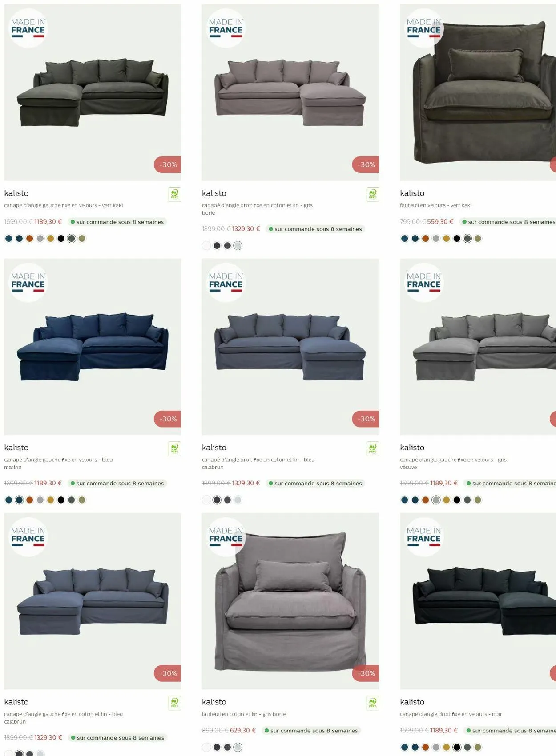Click PEFC icon on bleu calabrun gauche canapé

[175, 703]
